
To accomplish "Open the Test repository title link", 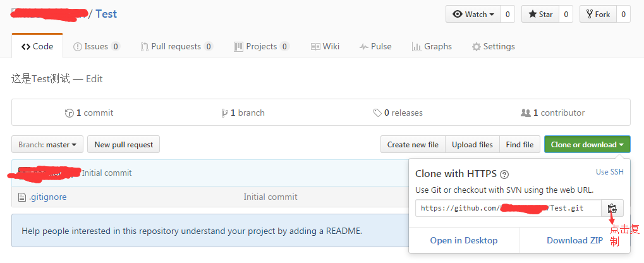I will [106, 14].
